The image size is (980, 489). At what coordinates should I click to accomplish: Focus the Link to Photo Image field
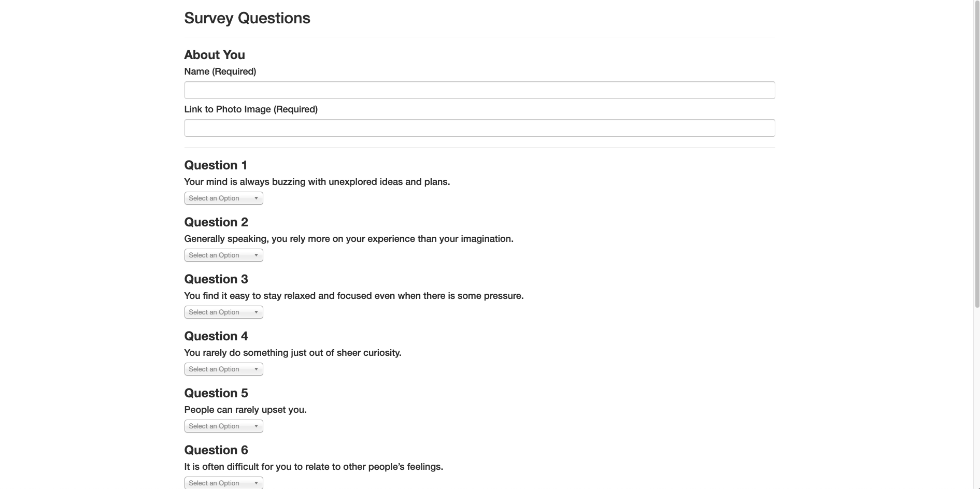pyautogui.click(x=479, y=128)
